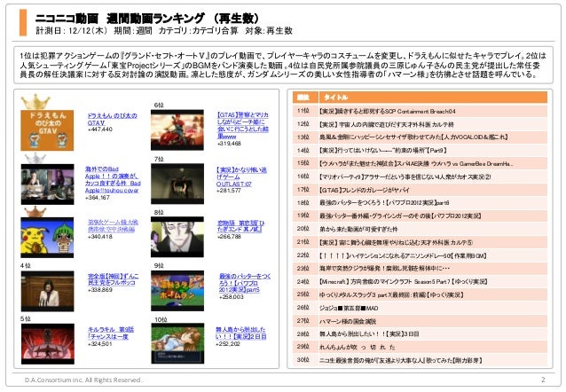Viewport: 566px width, 392px height.
Task: Click the orange Doraemon GTA V thumbnail
Action: [47, 130]
